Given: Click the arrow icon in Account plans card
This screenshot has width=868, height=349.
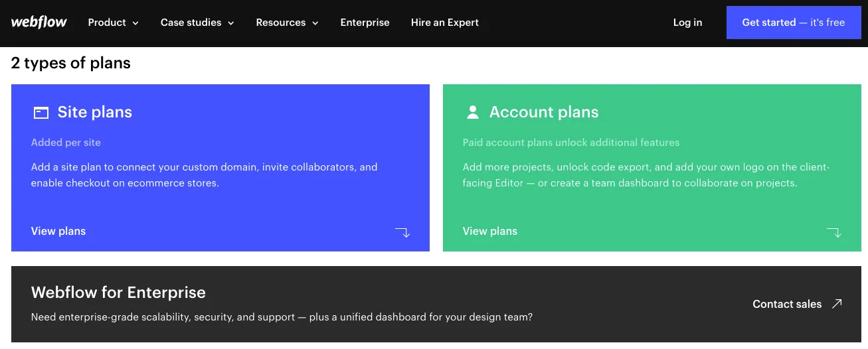Looking at the screenshot, I should tap(834, 232).
